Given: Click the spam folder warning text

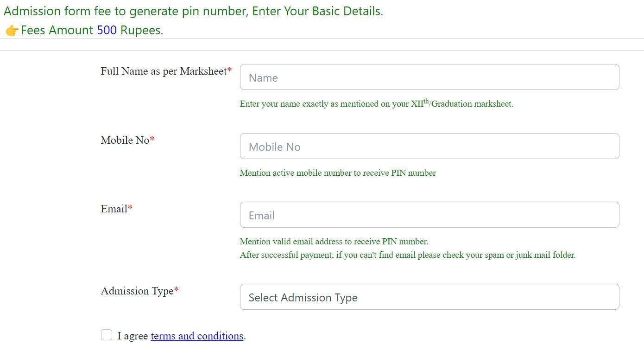Looking at the screenshot, I should point(407,255).
